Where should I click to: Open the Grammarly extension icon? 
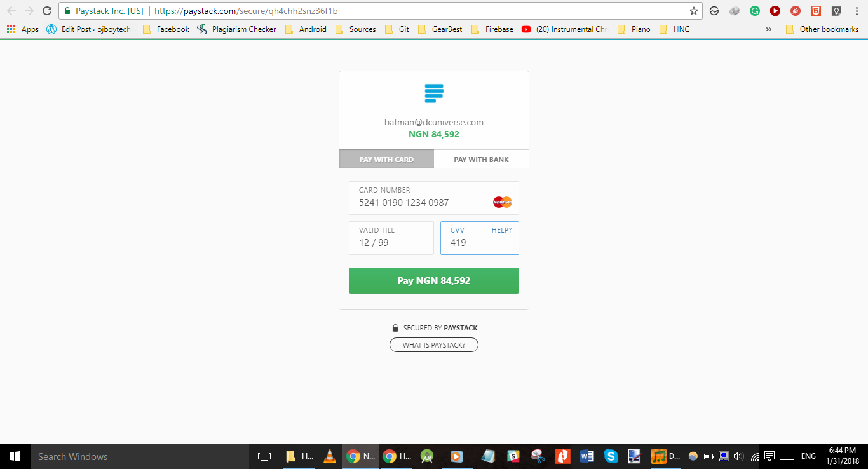click(754, 11)
